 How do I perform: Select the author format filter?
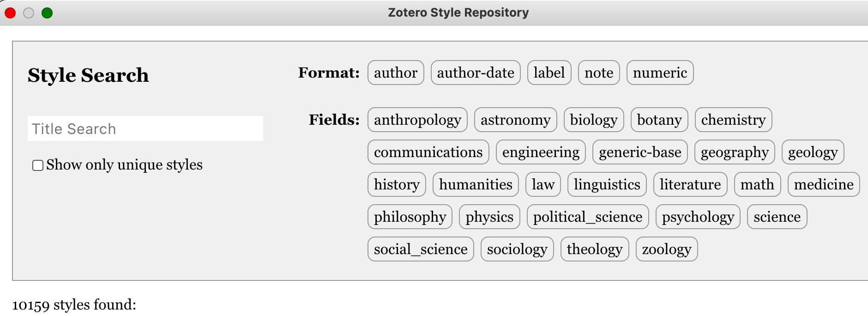tap(395, 73)
